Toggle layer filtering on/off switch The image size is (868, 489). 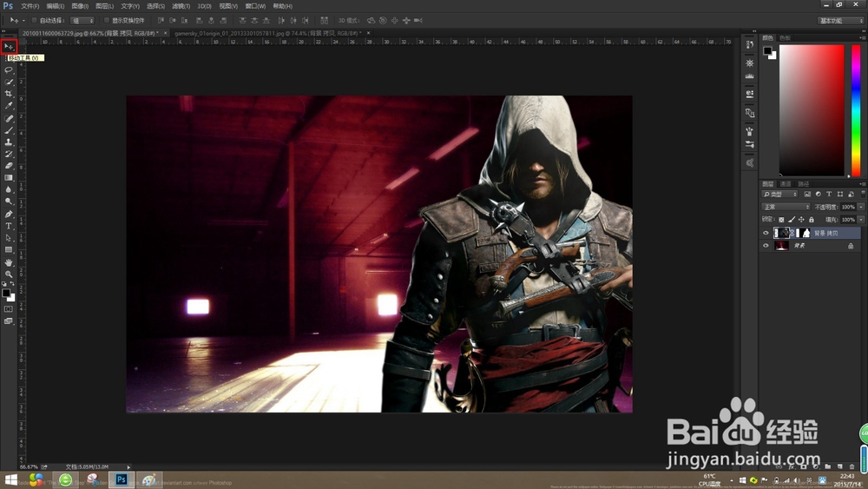tap(863, 194)
